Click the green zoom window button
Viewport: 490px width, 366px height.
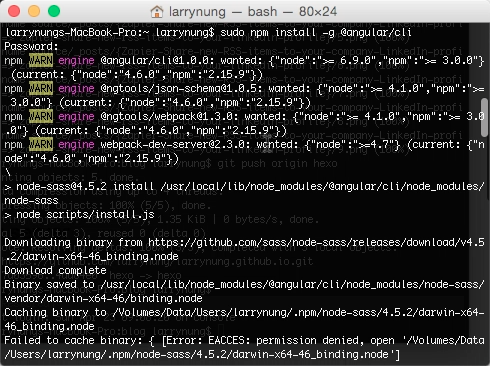tap(54, 11)
